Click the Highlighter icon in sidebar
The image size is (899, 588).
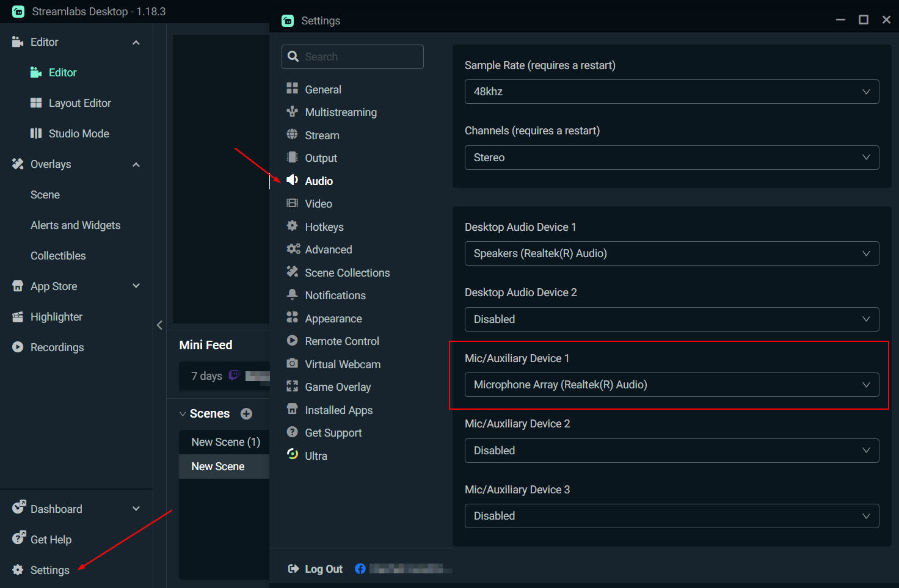(x=18, y=317)
